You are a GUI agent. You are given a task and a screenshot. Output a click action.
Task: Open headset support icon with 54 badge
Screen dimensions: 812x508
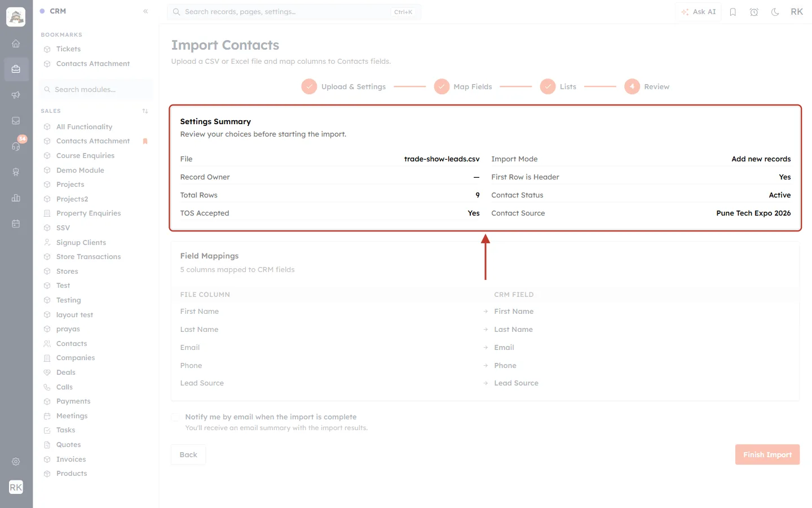(x=16, y=147)
